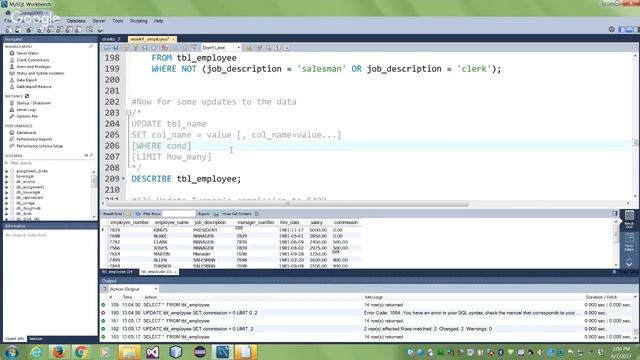
Task: Switch to the drinks_3 editor tab
Action: click(x=111, y=39)
